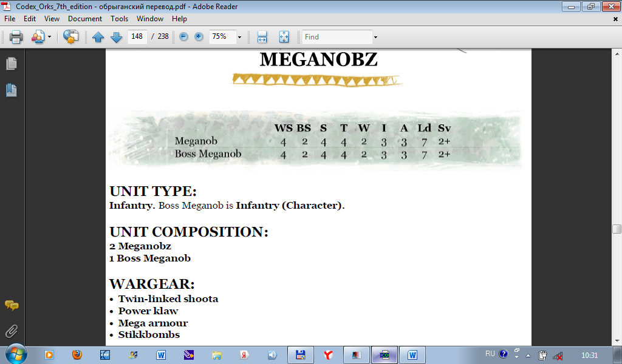
Task: Click the 'Boss Meganob' table row name
Action: [208, 153]
